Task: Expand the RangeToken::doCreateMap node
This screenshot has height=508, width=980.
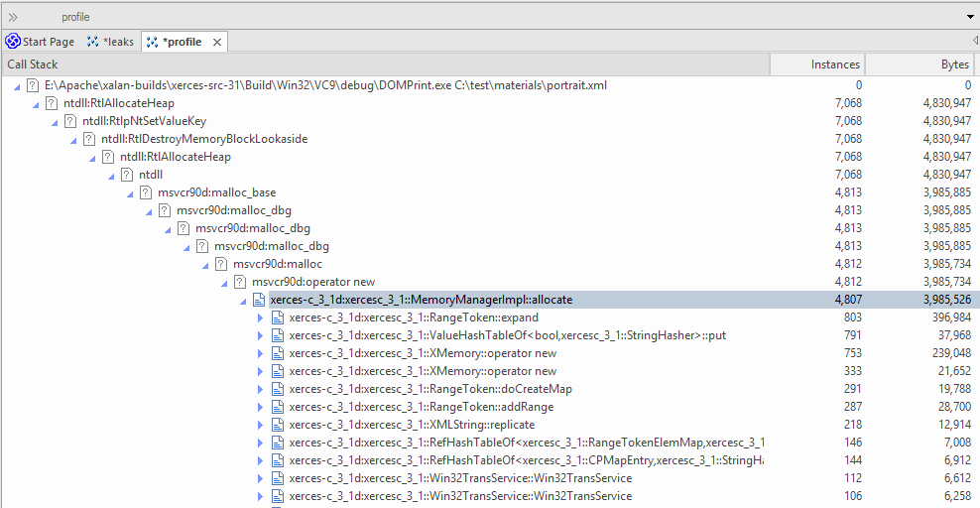Action: point(261,389)
